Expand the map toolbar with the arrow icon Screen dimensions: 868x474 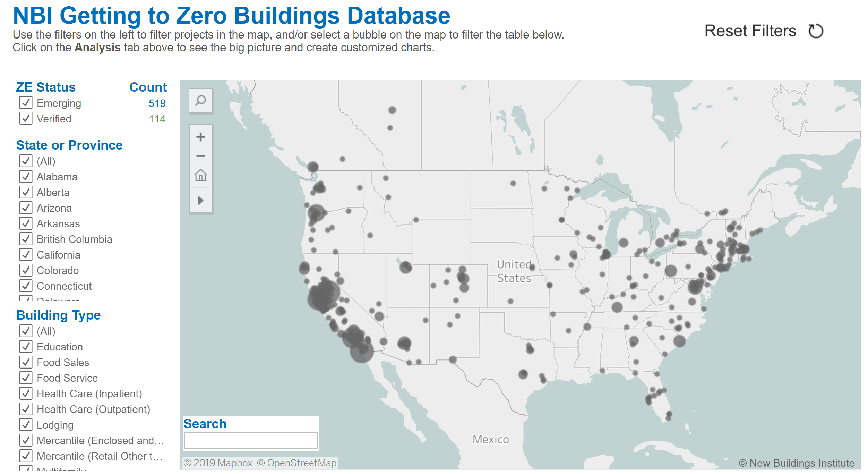click(200, 200)
